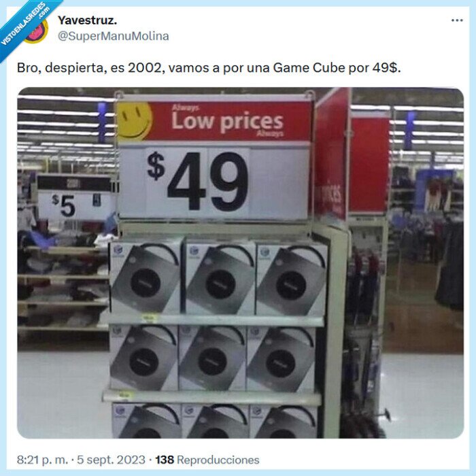Open the @SuperManuMolina handle link
Image resolution: width=476 pixels, height=476 pixels.
[114, 36]
